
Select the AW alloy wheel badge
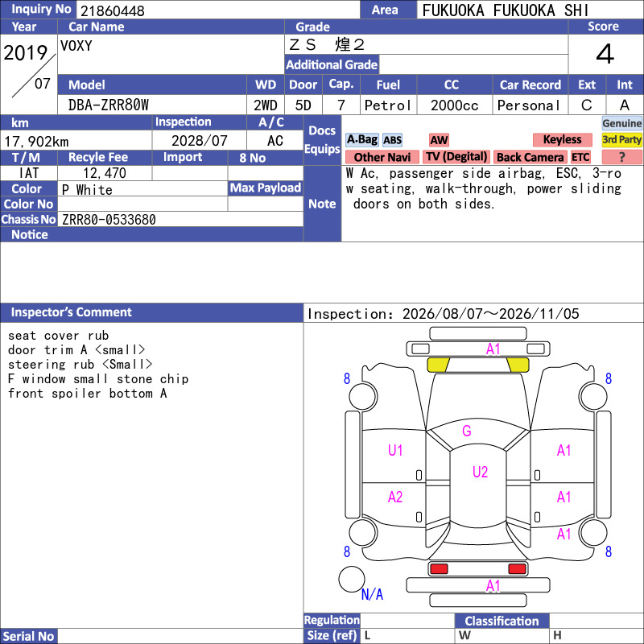(439, 140)
